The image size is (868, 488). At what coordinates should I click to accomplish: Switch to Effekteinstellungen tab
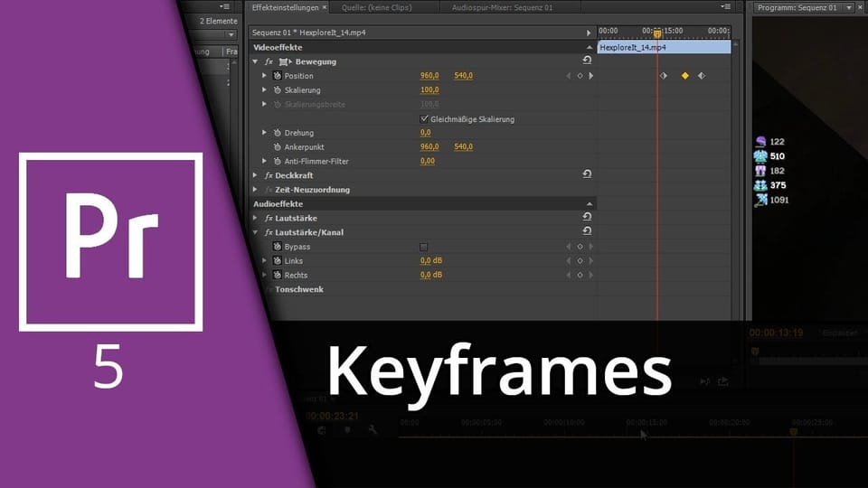tap(285, 8)
